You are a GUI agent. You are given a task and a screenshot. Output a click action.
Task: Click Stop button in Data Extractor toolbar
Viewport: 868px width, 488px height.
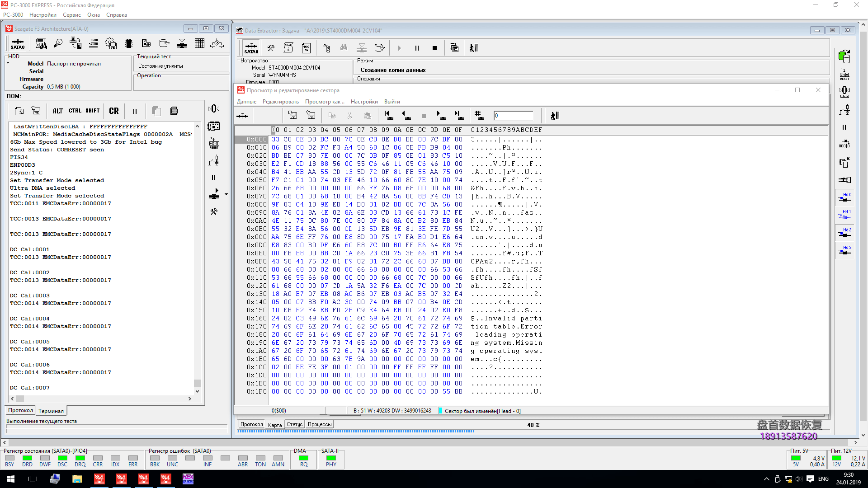pos(434,48)
